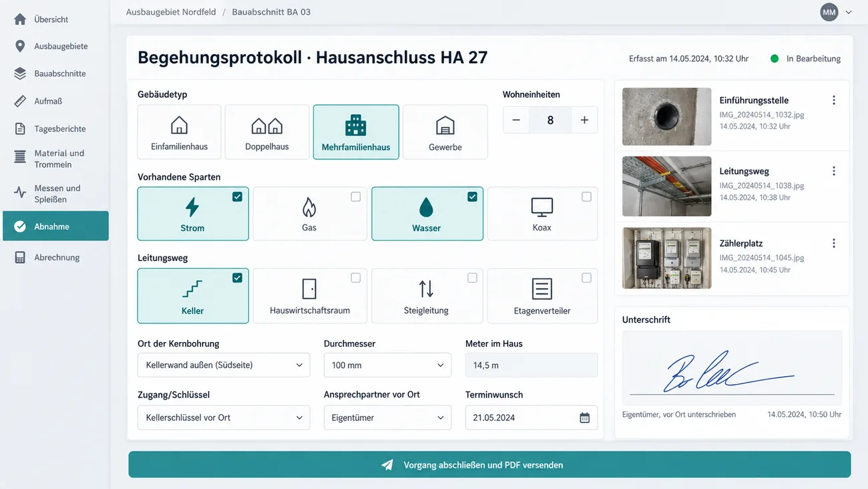This screenshot has width=868, height=489.
Task: Select the Einfamilienhaus building type
Action: click(179, 132)
